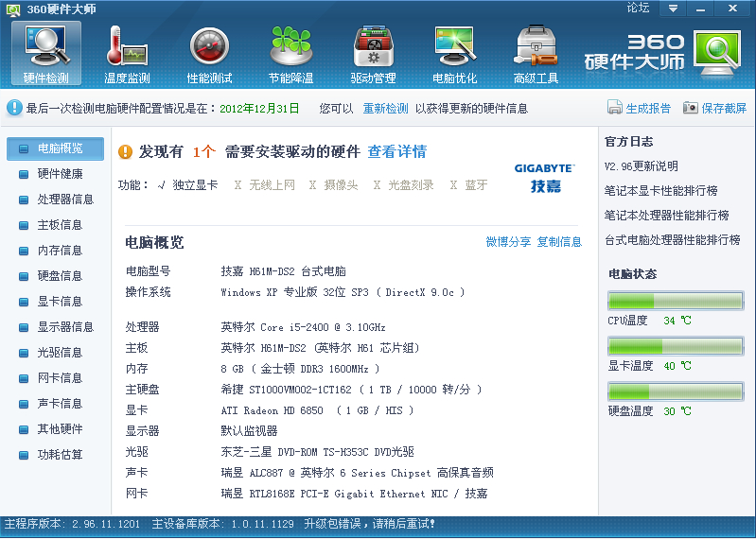756x539 pixels.
Task: Click the 主设备库版本 1.0.11.1129 status text
Action: (222, 524)
